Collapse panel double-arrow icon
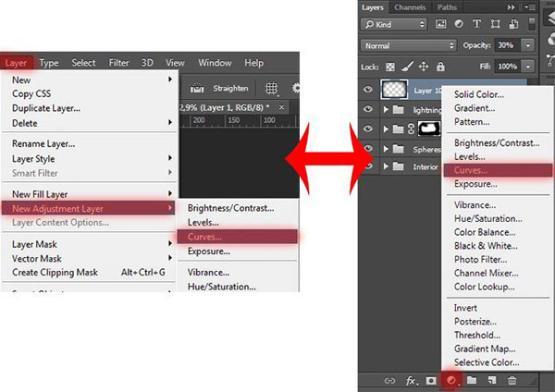 (512, 7)
